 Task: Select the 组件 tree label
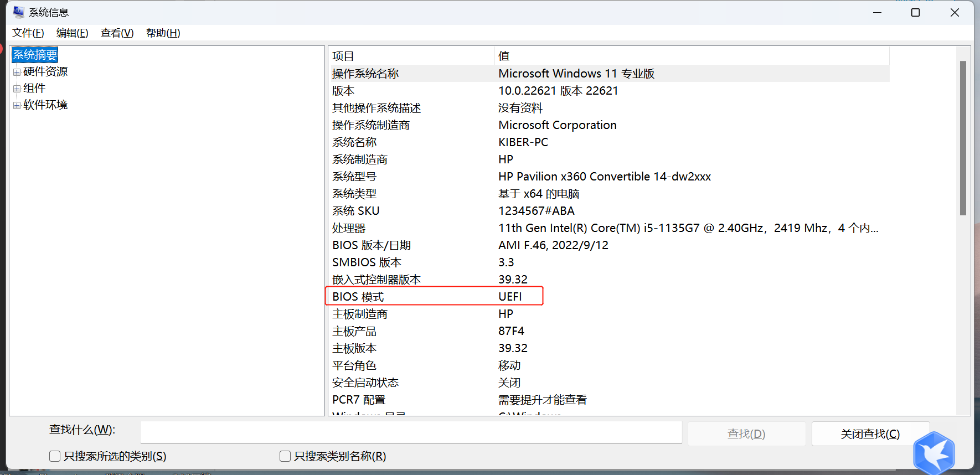34,88
